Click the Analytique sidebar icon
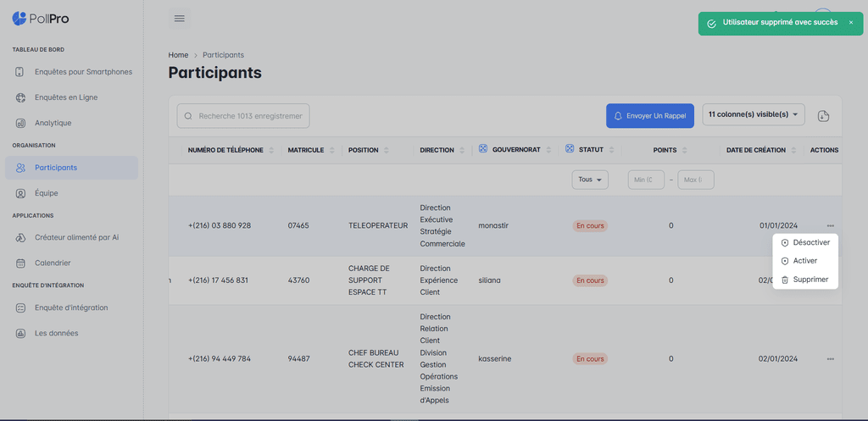Image resolution: width=868 pixels, height=421 pixels. (20, 123)
